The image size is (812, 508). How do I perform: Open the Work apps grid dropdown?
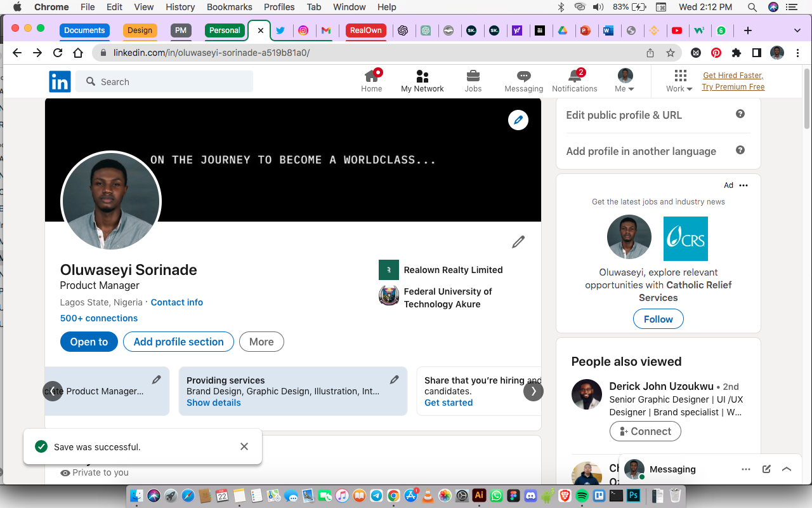coord(679,81)
